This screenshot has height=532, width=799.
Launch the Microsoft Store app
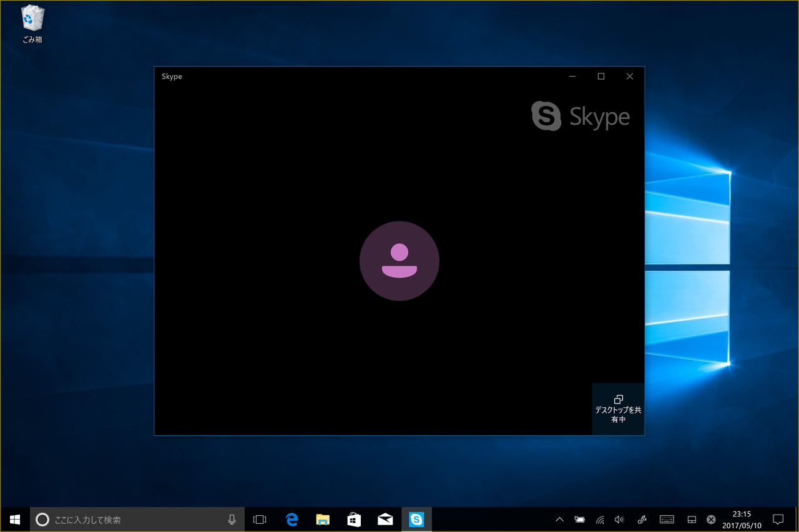click(x=354, y=519)
